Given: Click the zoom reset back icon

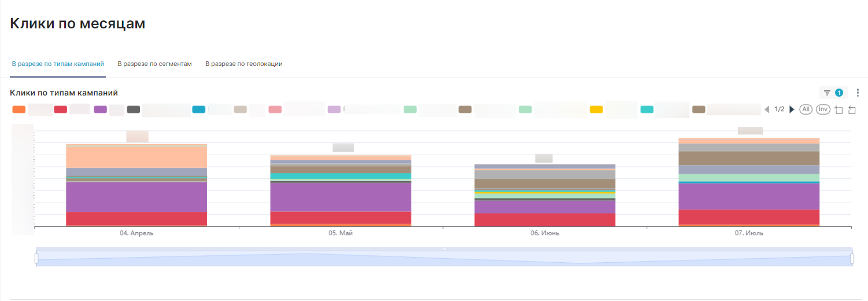Looking at the screenshot, I should 852,109.
